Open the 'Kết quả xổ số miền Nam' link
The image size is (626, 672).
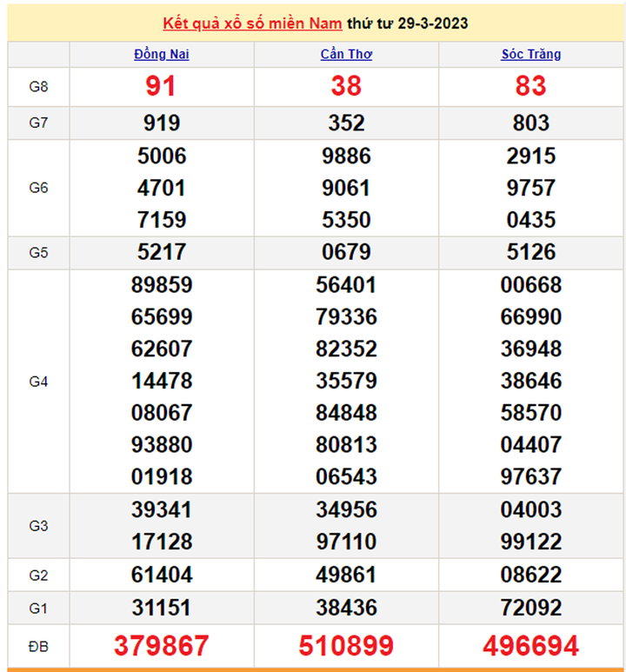click(x=252, y=23)
